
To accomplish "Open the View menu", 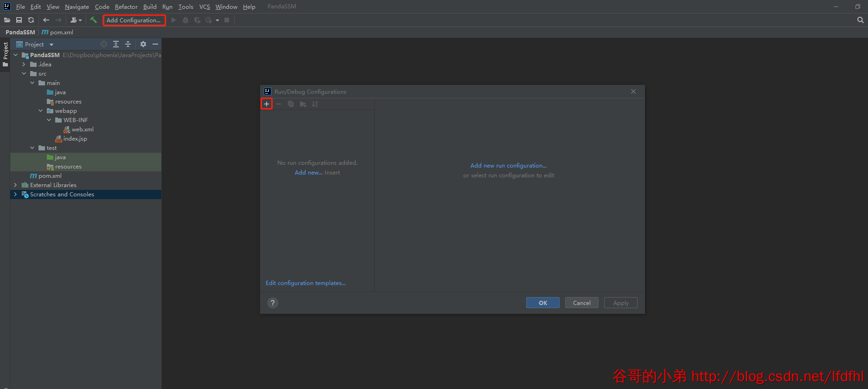I will [53, 6].
